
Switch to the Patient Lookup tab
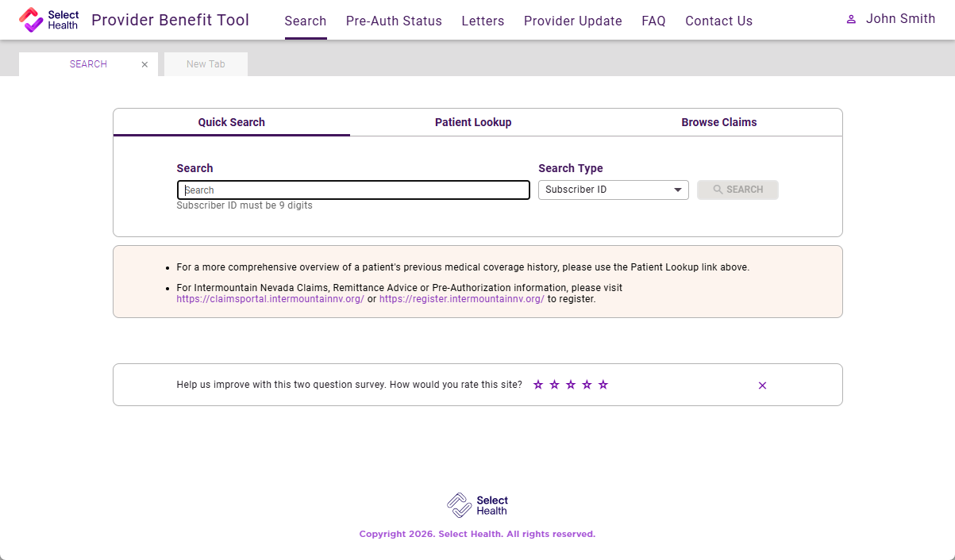point(473,122)
